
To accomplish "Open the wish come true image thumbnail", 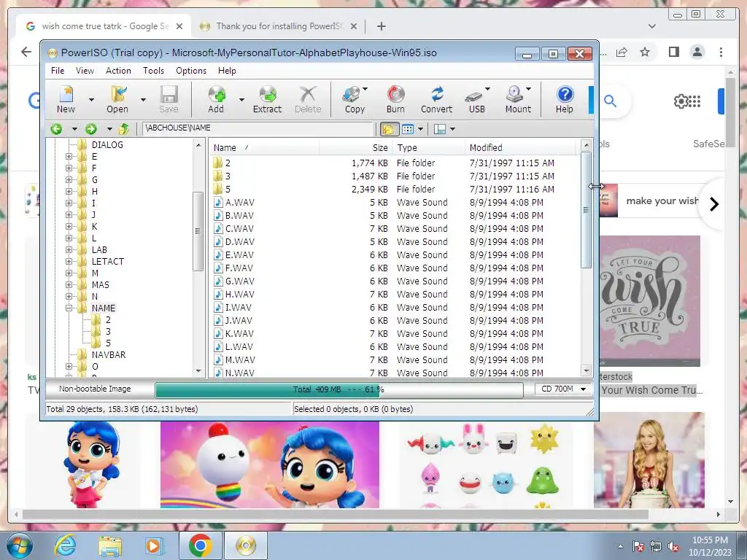I will [649, 300].
